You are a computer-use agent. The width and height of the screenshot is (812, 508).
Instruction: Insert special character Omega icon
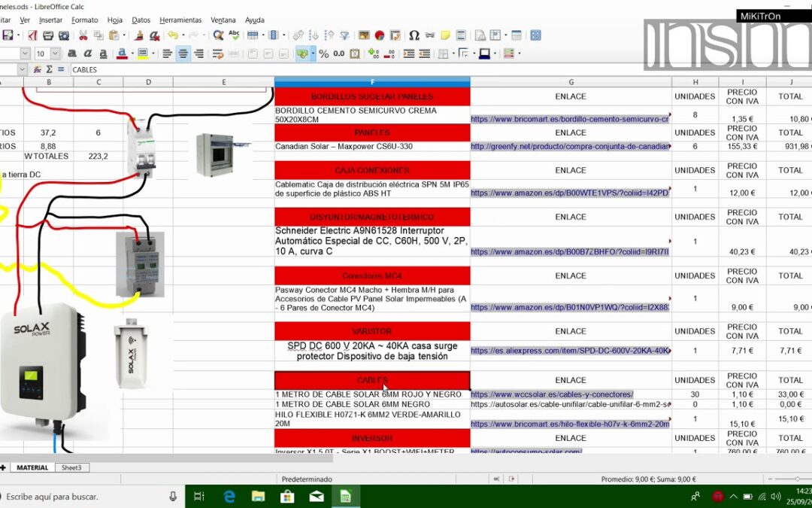tap(414, 35)
